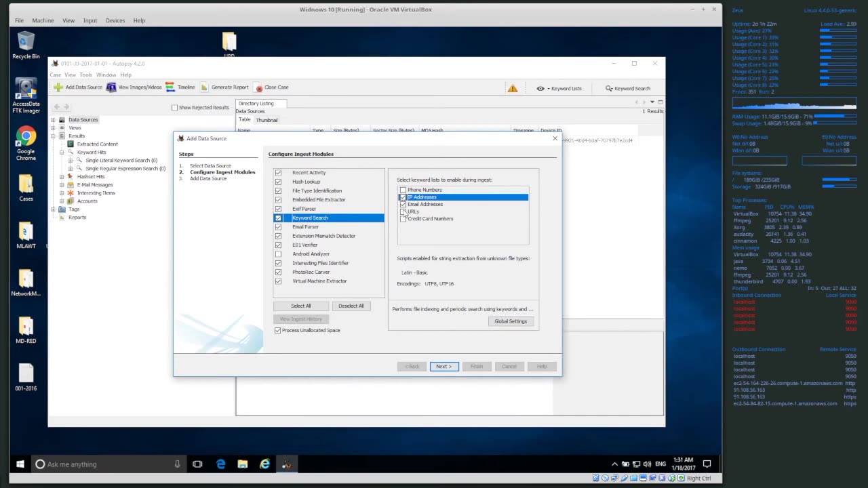Open the Action Center notification icon
Screen dimensions: 868x488
[x=707, y=464]
